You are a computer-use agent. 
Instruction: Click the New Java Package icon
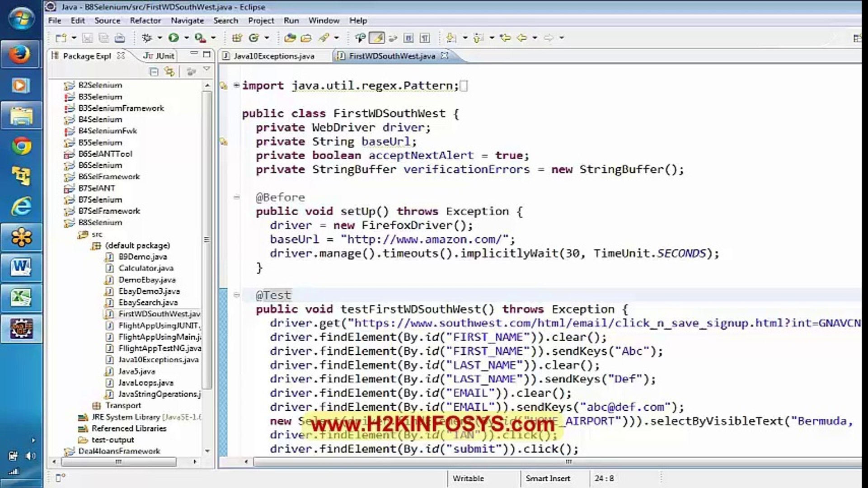(x=237, y=38)
